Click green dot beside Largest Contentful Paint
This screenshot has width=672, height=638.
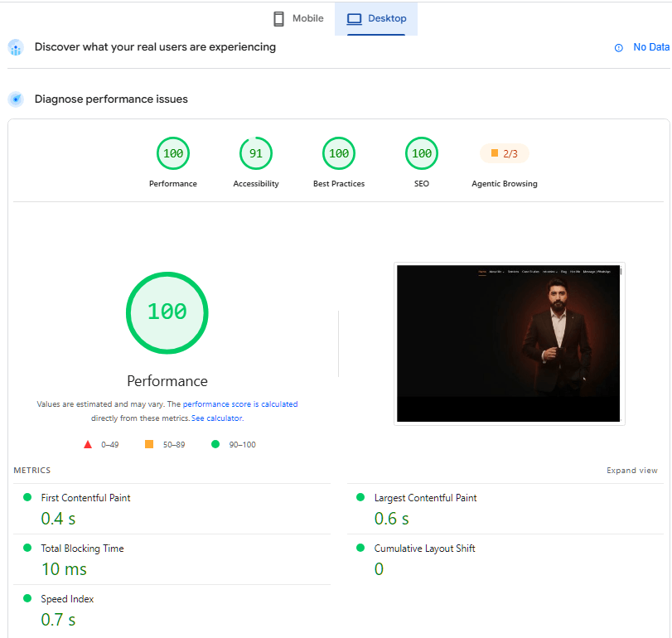tap(360, 497)
